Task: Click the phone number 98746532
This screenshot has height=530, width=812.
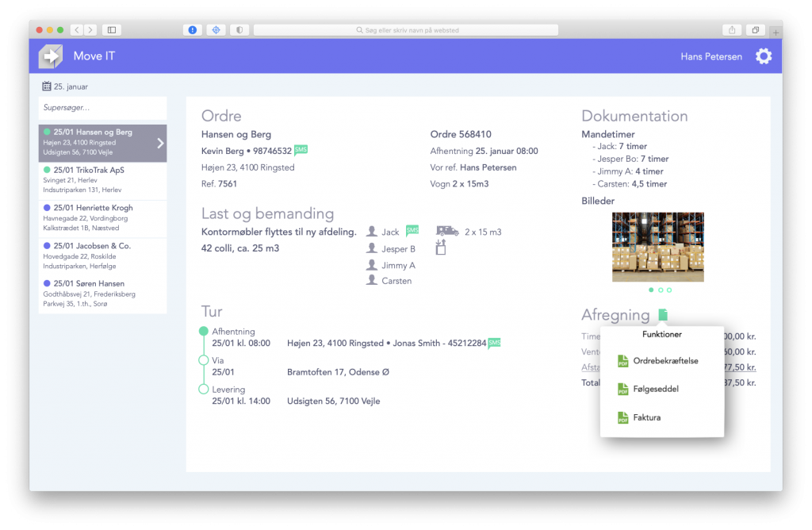Action: pyautogui.click(x=273, y=151)
